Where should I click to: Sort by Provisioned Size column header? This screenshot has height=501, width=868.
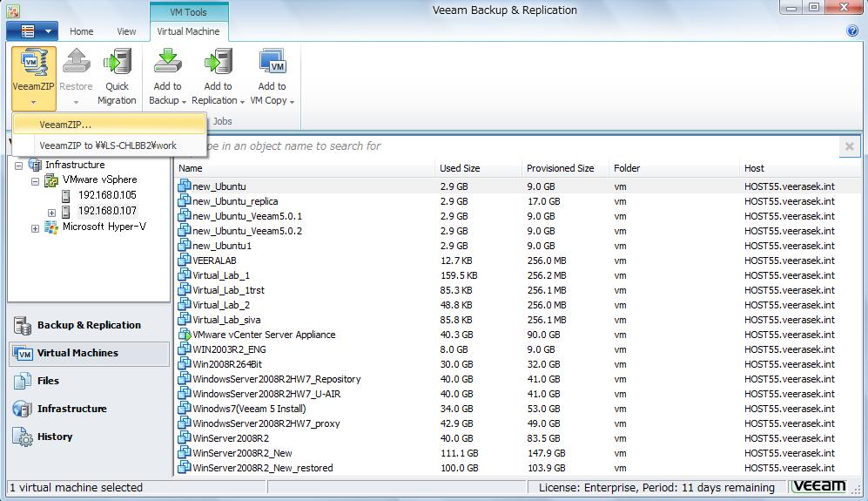pyautogui.click(x=566, y=168)
